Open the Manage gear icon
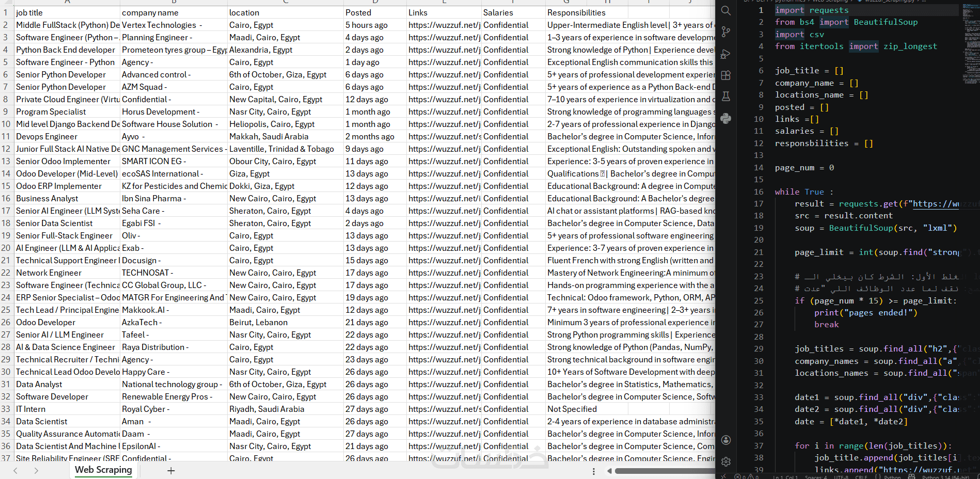This screenshot has height=479, width=980. click(x=726, y=461)
